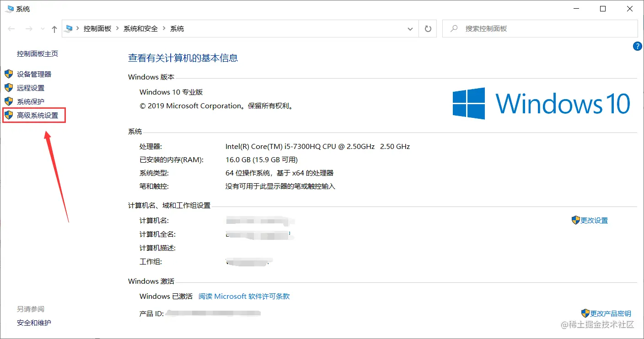644x339 pixels.
Task: Expand the chevron after 系统和安全 breadcrumb
Action: click(164, 28)
